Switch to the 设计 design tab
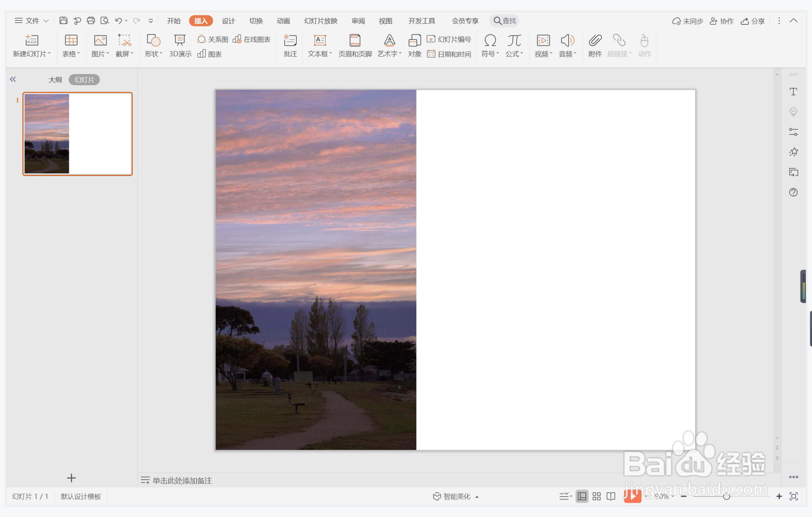 (x=228, y=21)
